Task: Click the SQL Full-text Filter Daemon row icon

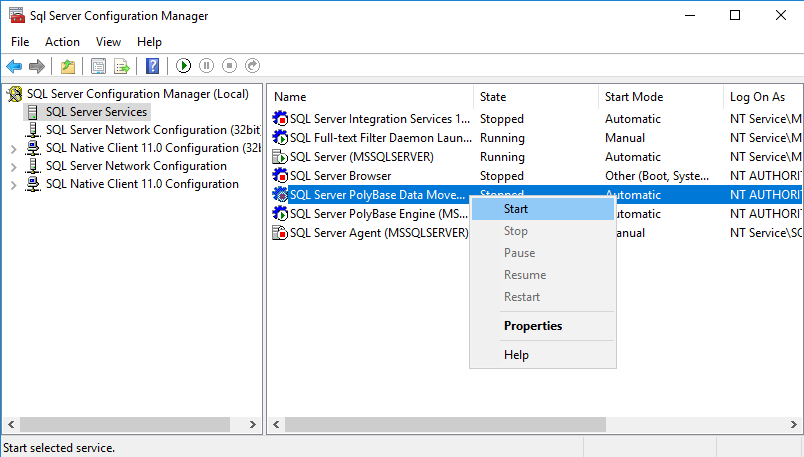Action: tap(280, 137)
